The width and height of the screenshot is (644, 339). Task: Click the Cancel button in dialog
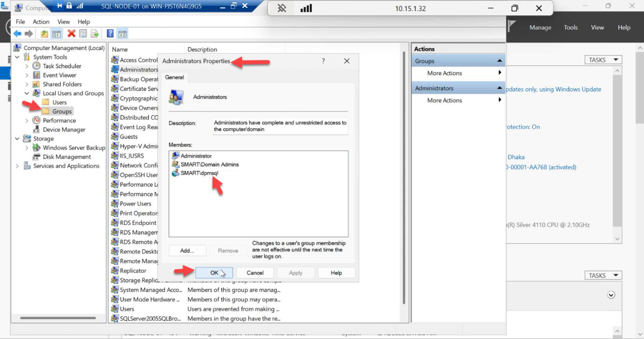(255, 273)
